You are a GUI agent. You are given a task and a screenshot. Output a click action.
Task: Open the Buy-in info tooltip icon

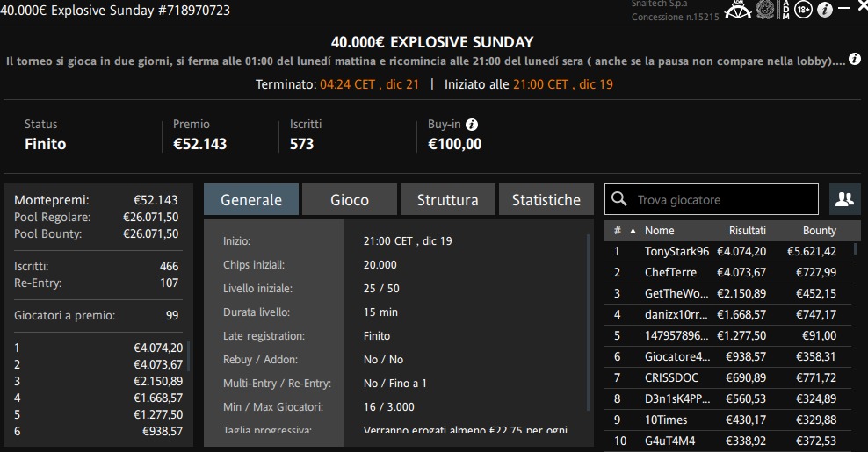click(x=472, y=125)
